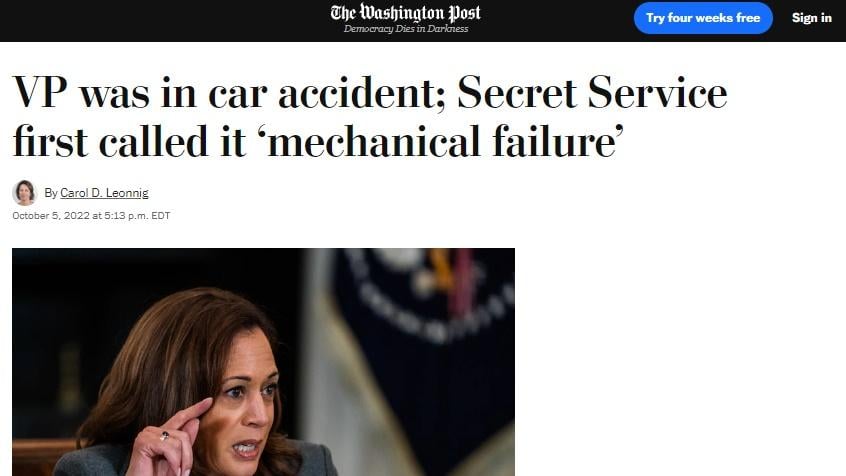Open the article's lead photo
This screenshot has height=476, width=846.
(263, 361)
